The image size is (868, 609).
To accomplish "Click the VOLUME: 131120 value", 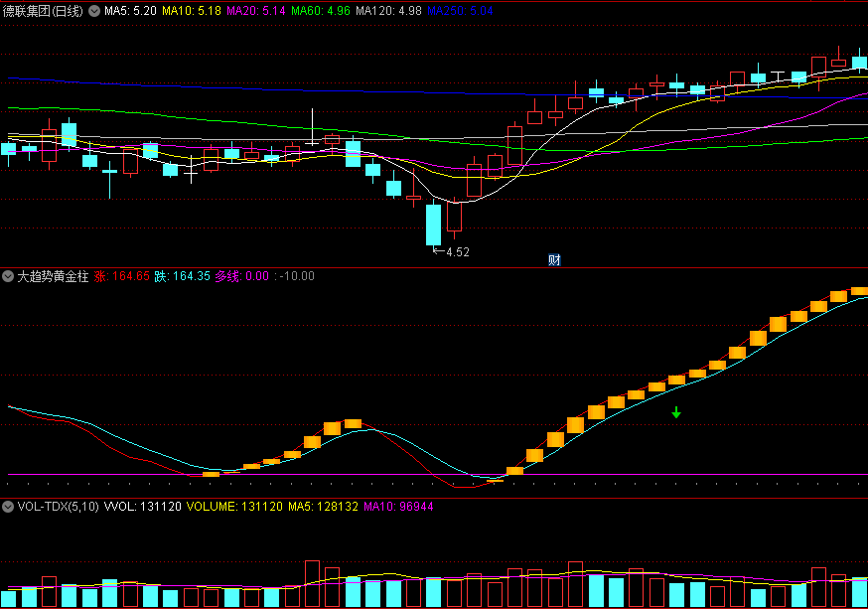I will (x=234, y=506).
